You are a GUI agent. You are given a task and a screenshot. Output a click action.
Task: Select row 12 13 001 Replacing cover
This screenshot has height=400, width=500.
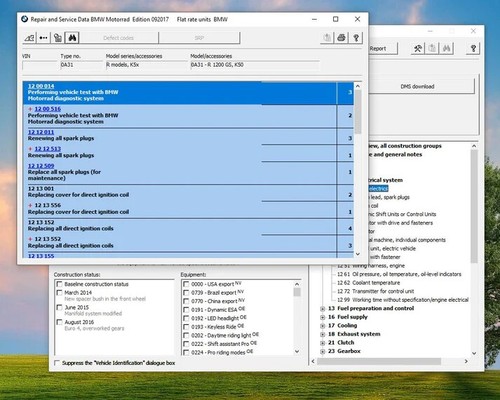[188, 192]
